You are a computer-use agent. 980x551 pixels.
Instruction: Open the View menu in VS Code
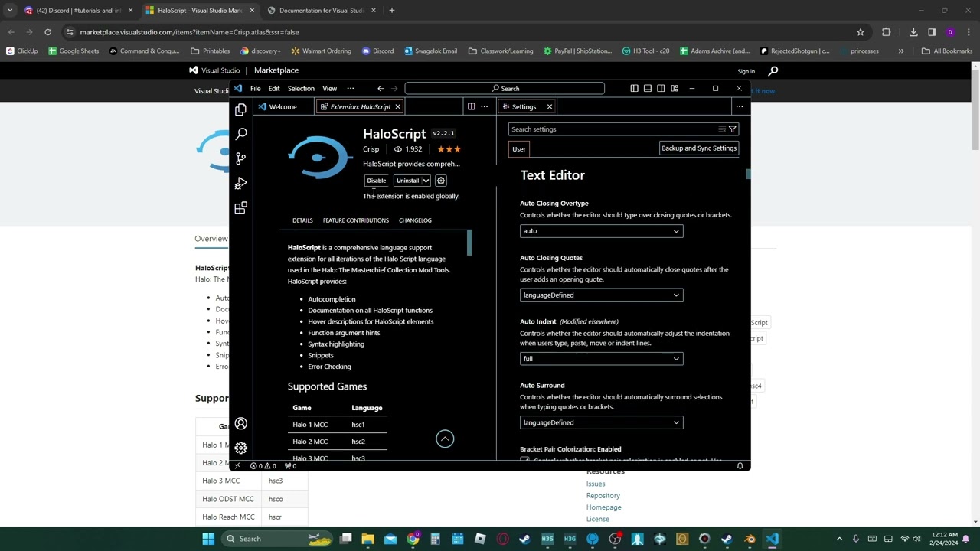coord(329,89)
